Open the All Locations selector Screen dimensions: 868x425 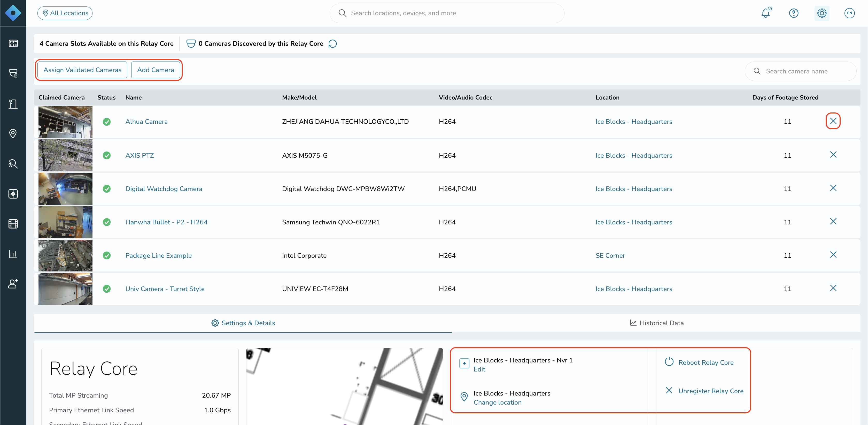[x=65, y=13]
